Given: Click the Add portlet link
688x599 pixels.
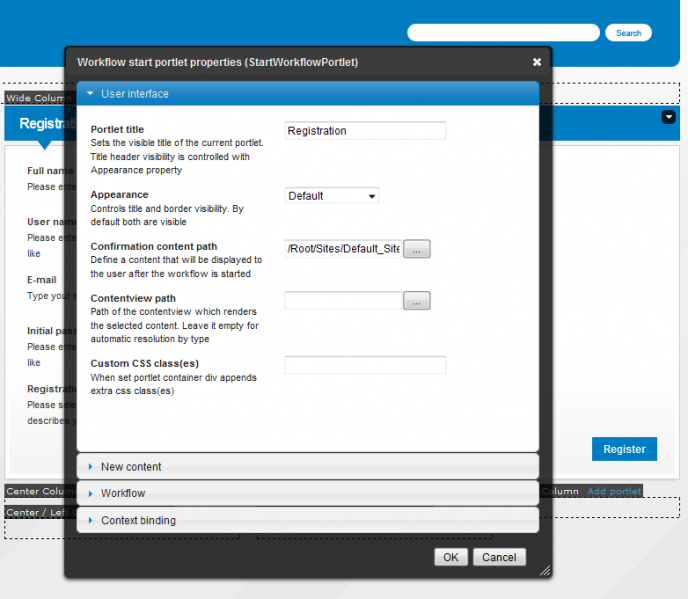Looking at the screenshot, I should point(614,491).
